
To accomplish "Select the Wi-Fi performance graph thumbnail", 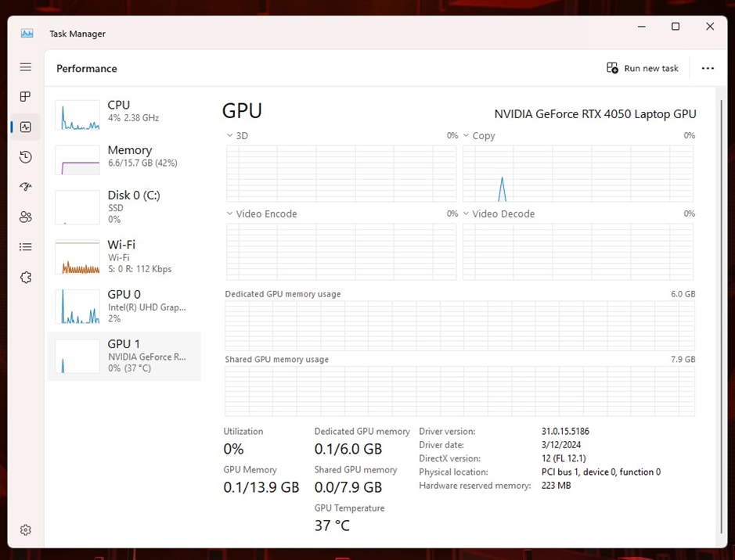I will (77, 257).
